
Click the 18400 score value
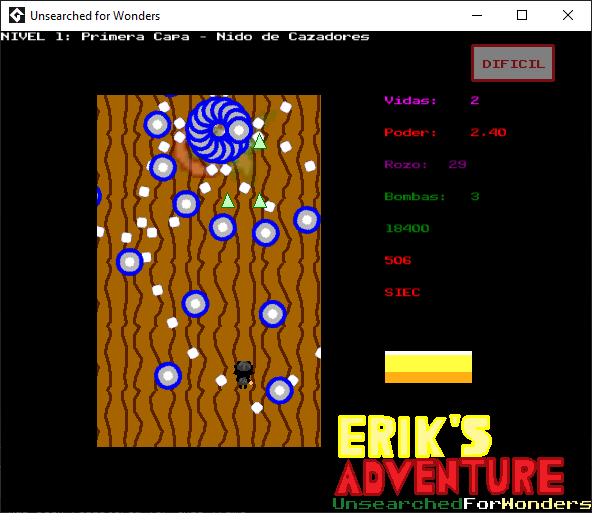407,228
